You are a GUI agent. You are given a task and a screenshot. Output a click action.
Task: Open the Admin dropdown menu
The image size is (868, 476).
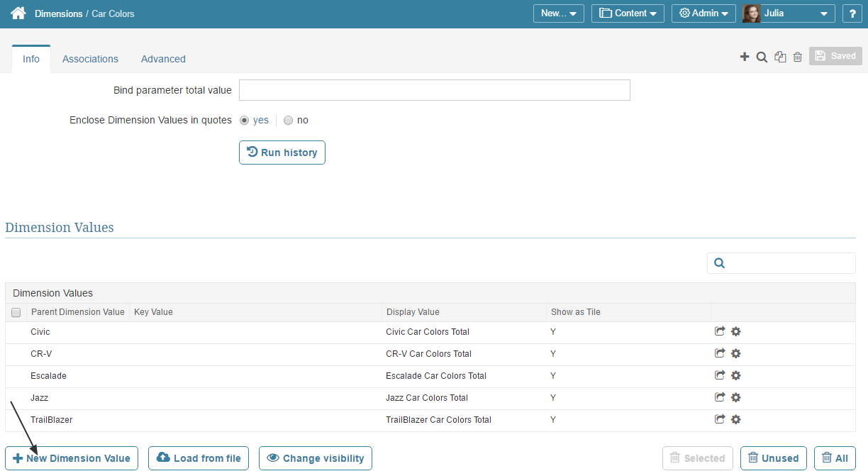point(703,13)
